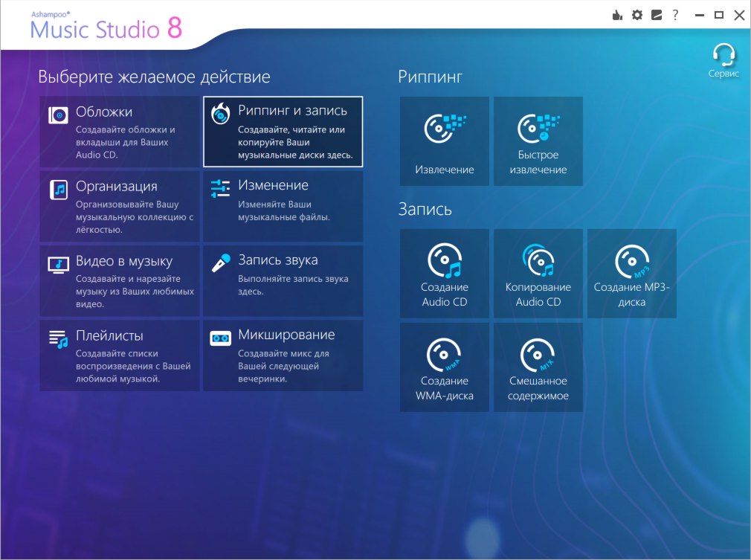Choose Копирование Audio CD

(x=538, y=274)
